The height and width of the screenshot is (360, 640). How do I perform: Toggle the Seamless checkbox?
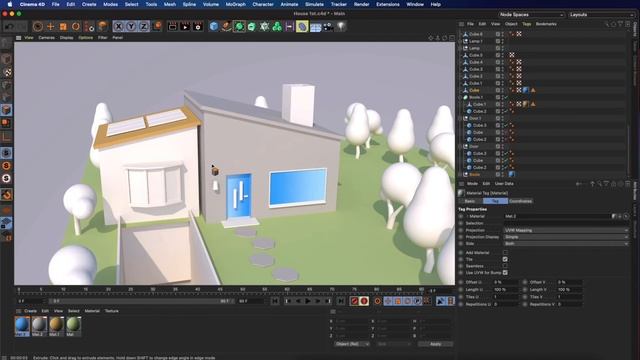(x=505, y=266)
